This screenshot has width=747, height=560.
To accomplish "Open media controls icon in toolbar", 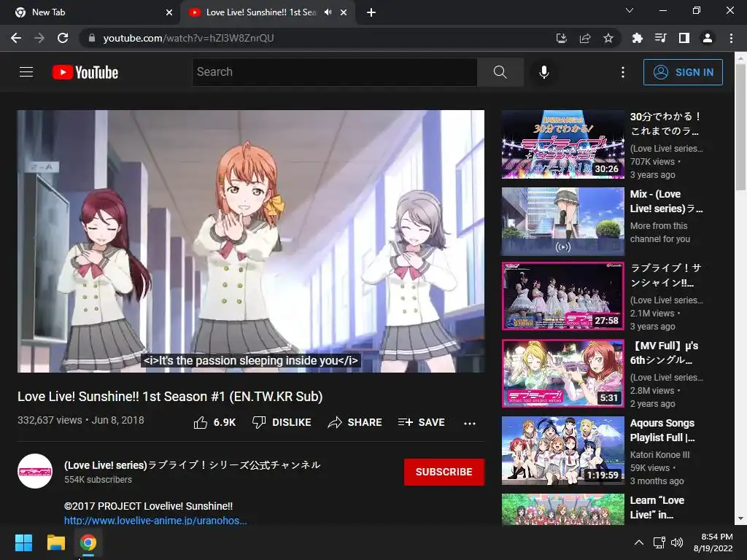I will (x=661, y=38).
